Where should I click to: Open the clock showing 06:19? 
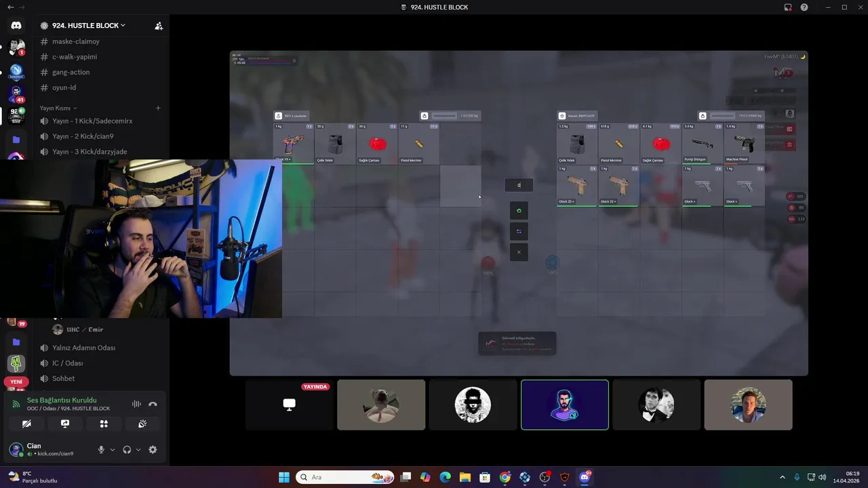click(846, 477)
